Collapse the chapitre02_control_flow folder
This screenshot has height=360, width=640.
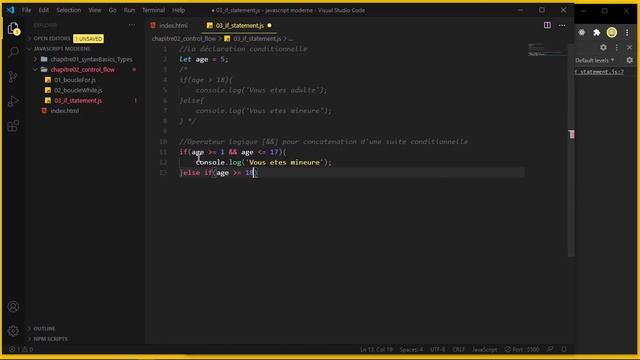point(82,70)
